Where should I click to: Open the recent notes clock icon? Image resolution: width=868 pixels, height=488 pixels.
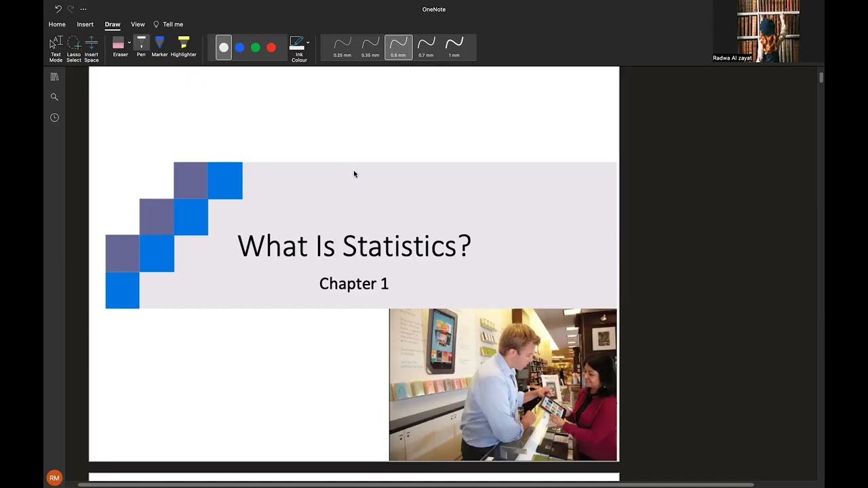(54, 117)
